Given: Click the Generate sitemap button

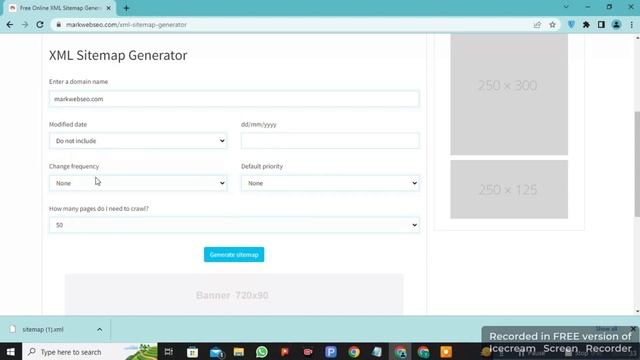Looking at the screenshot, I should [x=234, y=255].
